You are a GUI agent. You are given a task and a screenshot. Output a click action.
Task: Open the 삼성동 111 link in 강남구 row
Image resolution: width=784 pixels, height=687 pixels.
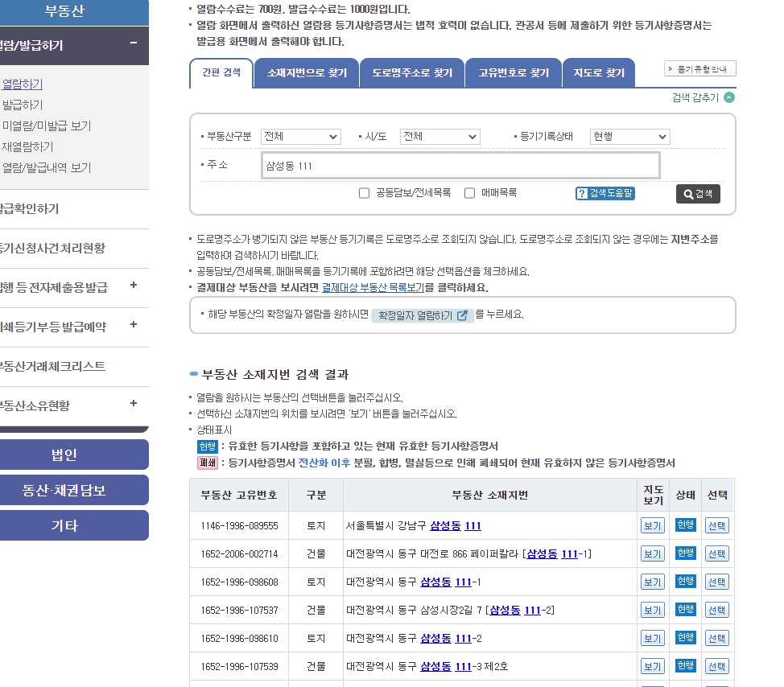pyautogui.click(x=456, y=525)
